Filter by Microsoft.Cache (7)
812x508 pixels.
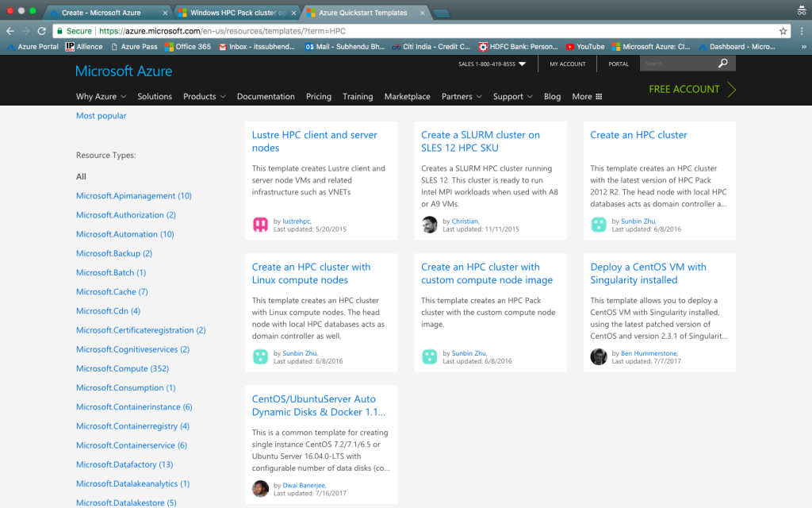tap(112, 292)
